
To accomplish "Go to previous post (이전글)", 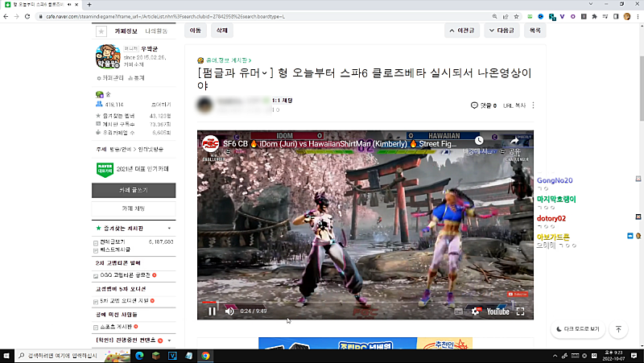I will point(461,31).
